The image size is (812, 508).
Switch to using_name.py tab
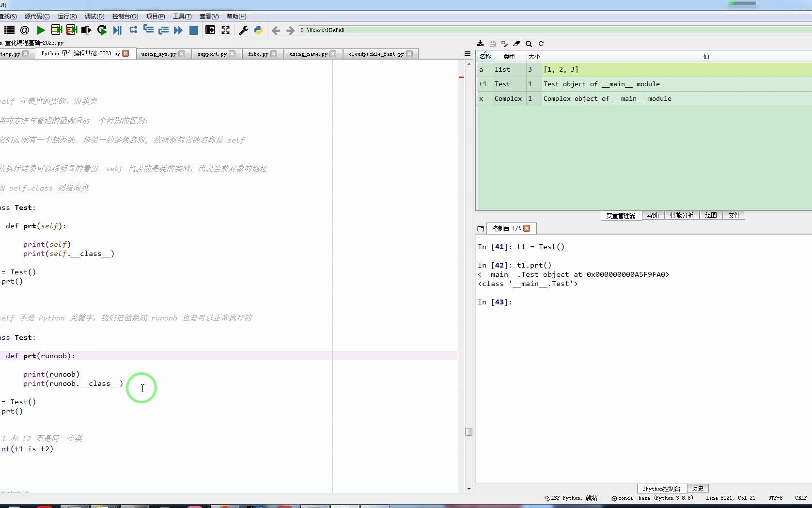(308, 54)
